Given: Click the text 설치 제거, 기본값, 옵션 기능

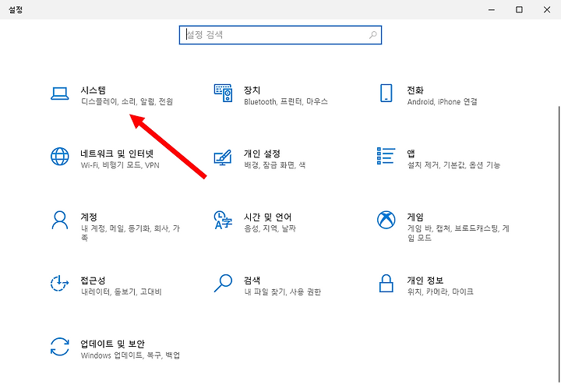Looking at the screenshot, I should [453, 165].
